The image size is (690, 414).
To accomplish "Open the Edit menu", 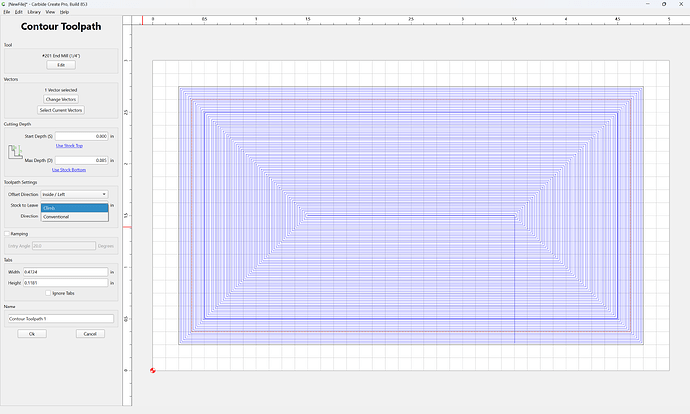I will 18,12.
